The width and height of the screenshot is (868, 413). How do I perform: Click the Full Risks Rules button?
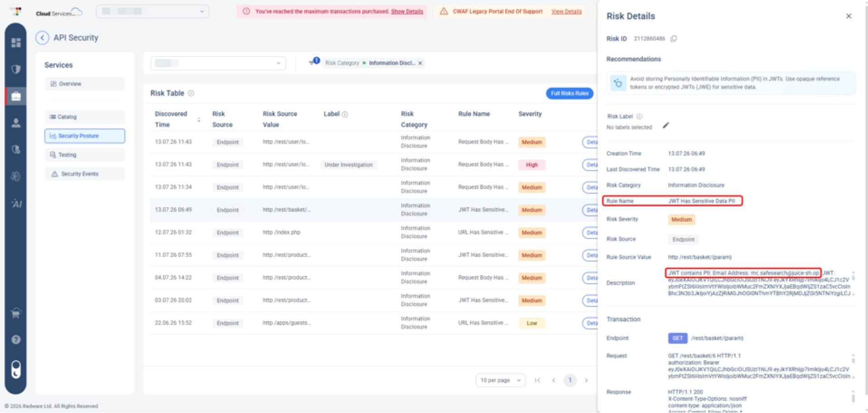point(569,93)
